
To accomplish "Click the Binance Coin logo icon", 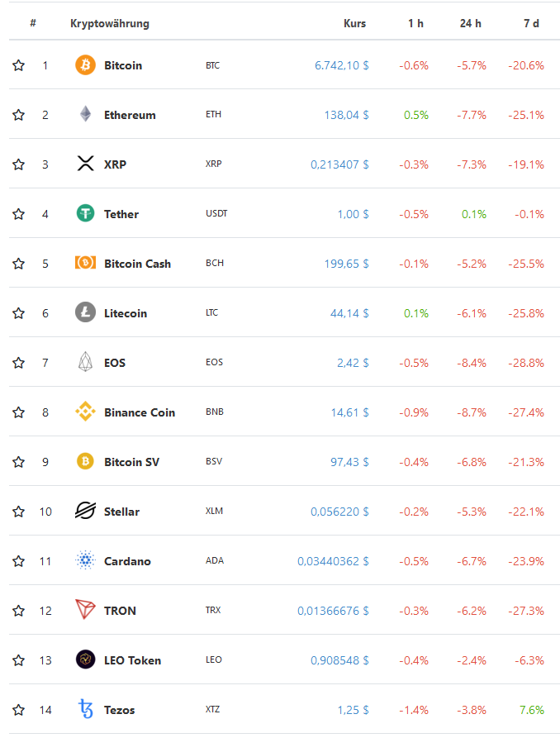I will pyautogui.click(x=85, y=412).
